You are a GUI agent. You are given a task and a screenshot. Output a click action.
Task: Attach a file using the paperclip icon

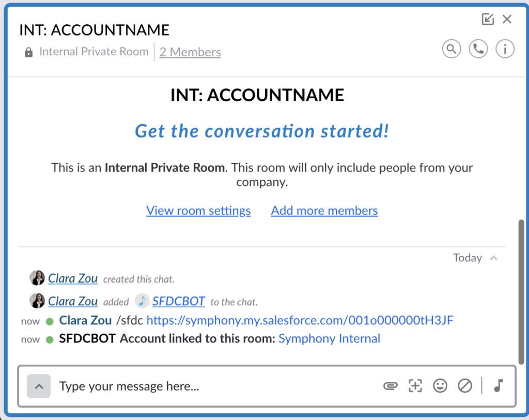pyautogui.click(x=391, y=385)
